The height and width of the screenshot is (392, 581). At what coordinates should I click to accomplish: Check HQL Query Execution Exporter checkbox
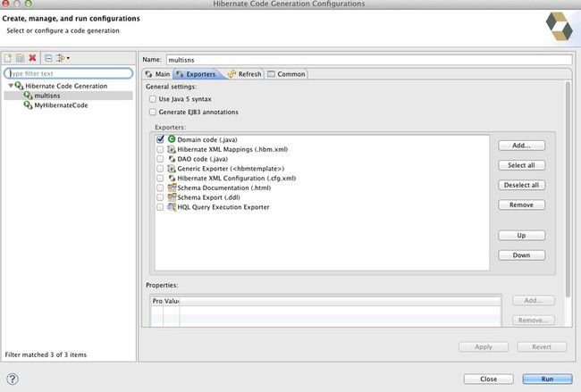pyautogui.click(x=160, y=207)
